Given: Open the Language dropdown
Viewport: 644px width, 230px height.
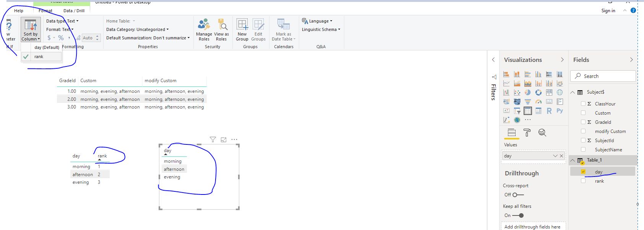Looking at the screenshot, I should 317,21.
